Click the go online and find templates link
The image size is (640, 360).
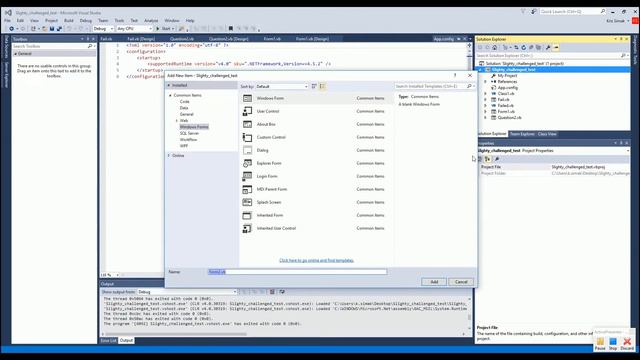pos(316,260)
